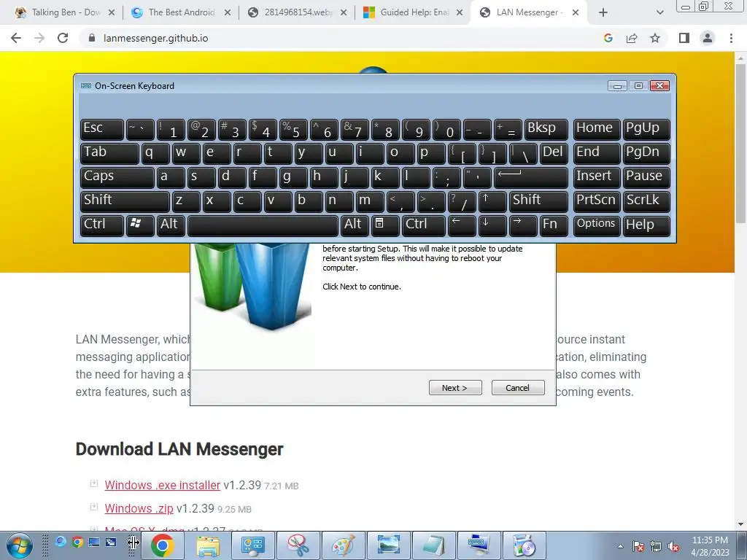Show hidden tray icons arrow
This screenshot has height=560, width=747.
[x=620, y=546]
